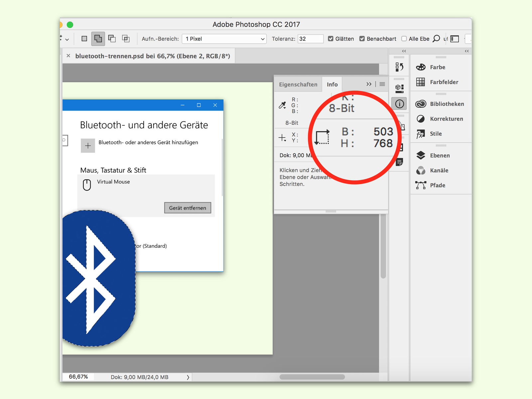Click the Toleranz input field
The image size is (532, 399).
coord(310,39)
